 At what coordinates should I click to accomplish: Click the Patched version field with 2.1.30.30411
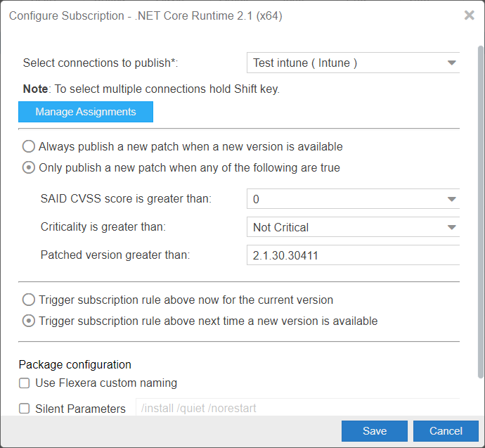(x=351, y=255)
